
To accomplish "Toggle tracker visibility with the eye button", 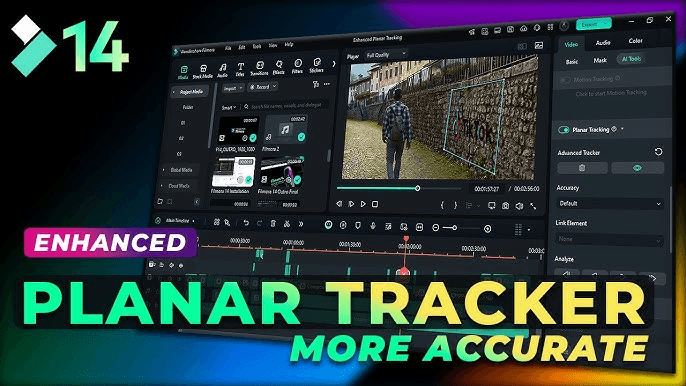I will 637,168.
